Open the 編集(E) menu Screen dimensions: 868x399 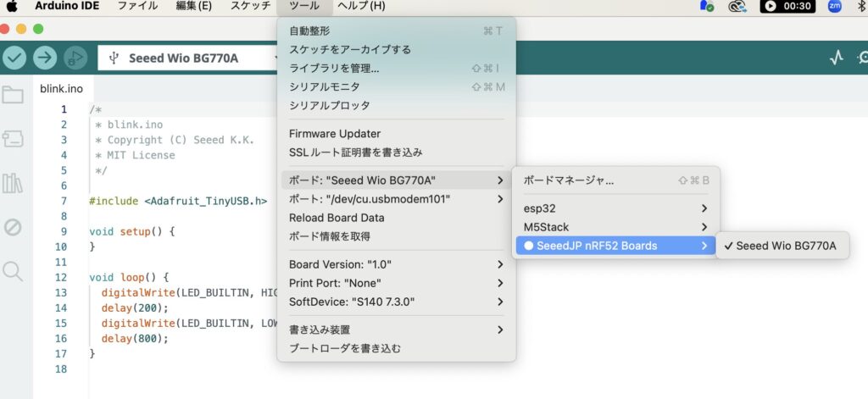[x=194, y=6]
